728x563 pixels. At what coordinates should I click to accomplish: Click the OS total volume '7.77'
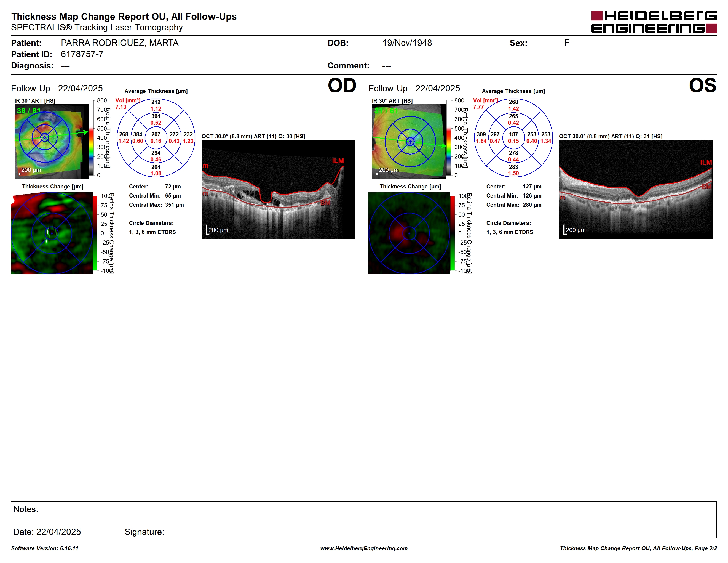pyautogui.click(x=478, y=107)
